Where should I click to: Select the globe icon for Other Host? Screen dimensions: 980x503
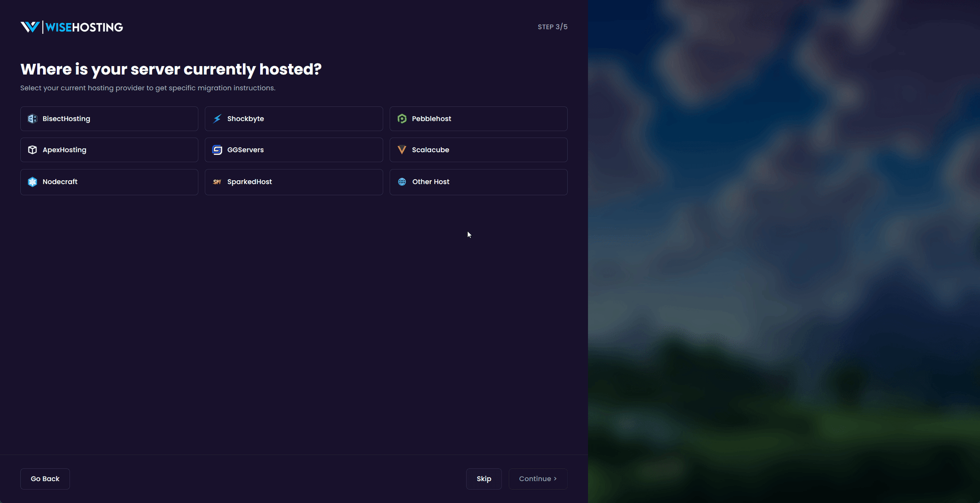pos(402,182)
